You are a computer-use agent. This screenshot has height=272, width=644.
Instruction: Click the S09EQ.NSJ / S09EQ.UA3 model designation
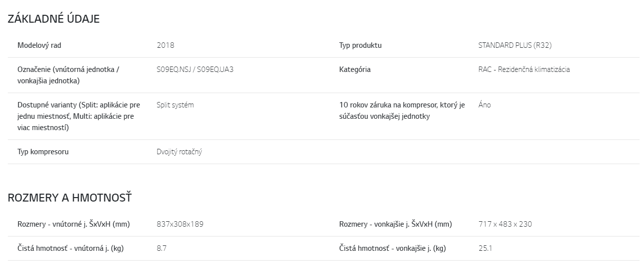(195, 69)
